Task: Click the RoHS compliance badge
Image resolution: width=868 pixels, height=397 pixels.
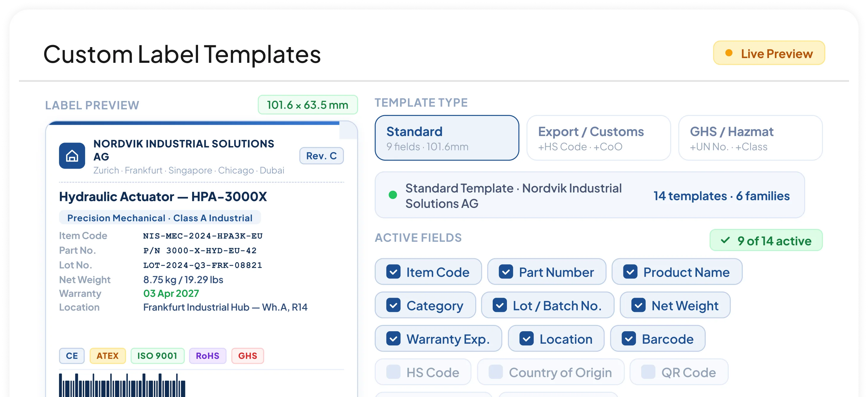Action: pos(208,356)
